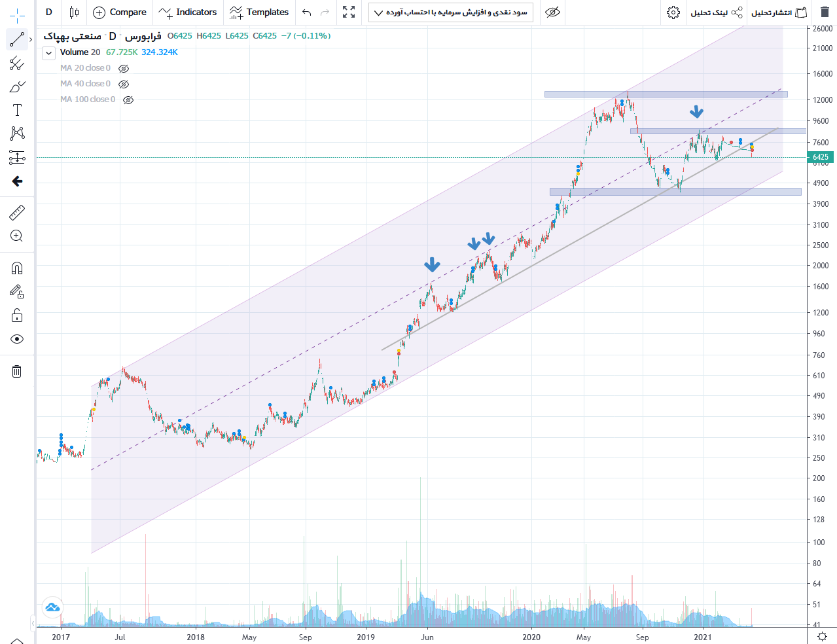Show the MA 20 indicator
837x644 pixels.
click(124, 68)
